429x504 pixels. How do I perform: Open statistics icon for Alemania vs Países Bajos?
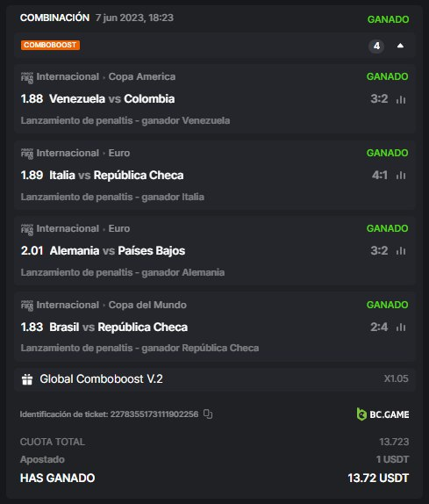click(401, 251)
